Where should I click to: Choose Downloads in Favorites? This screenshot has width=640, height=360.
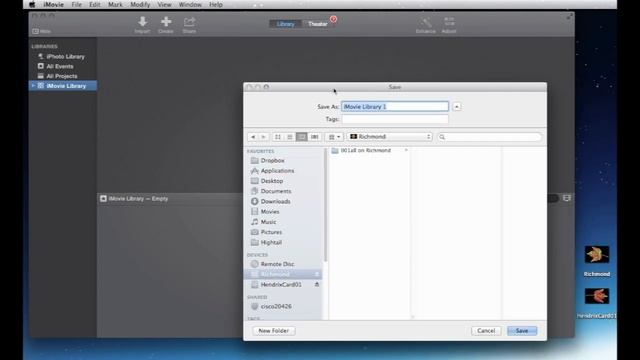pos(276,201)
